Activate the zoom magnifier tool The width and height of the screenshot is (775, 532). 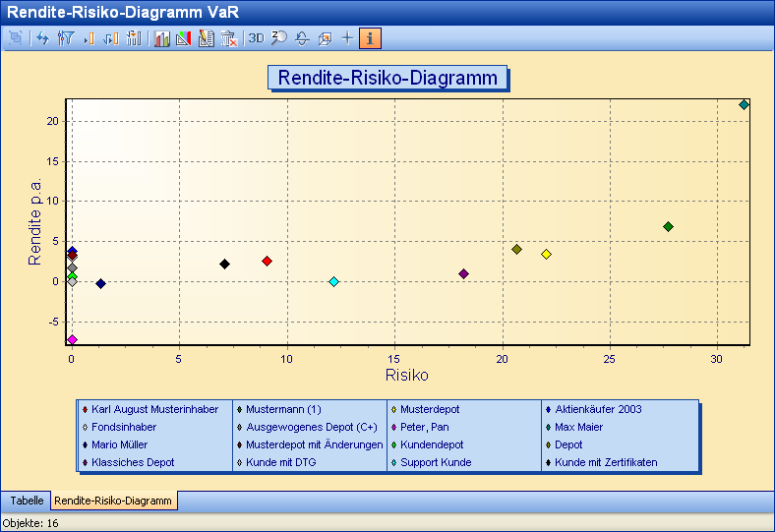click(278, 38)
